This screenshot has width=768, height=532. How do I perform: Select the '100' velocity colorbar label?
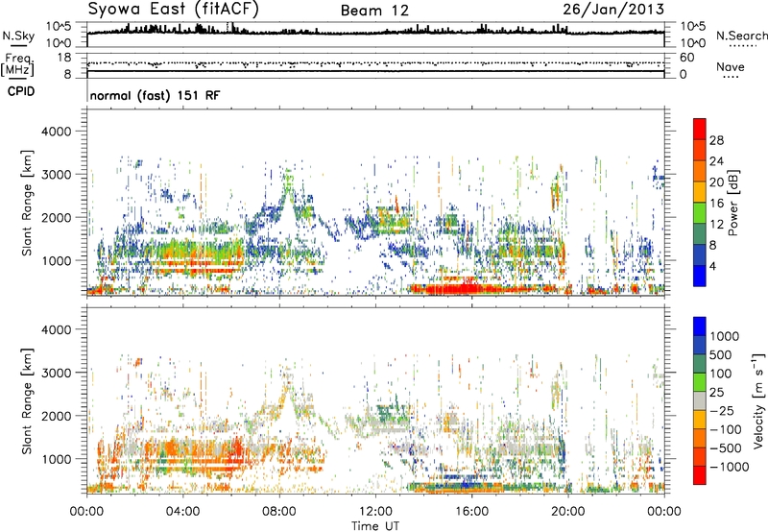point(721,374)
